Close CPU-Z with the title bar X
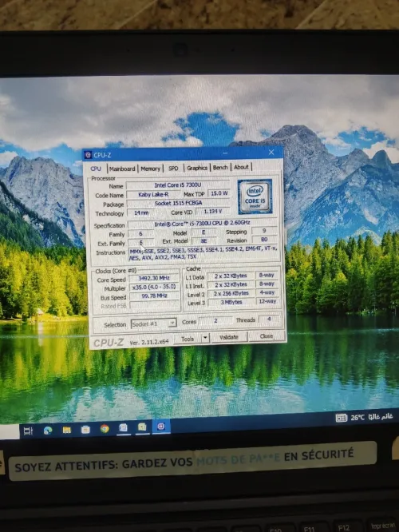This screenshot has width=399, height=532. pyautogui.click(x=271, y=153)
